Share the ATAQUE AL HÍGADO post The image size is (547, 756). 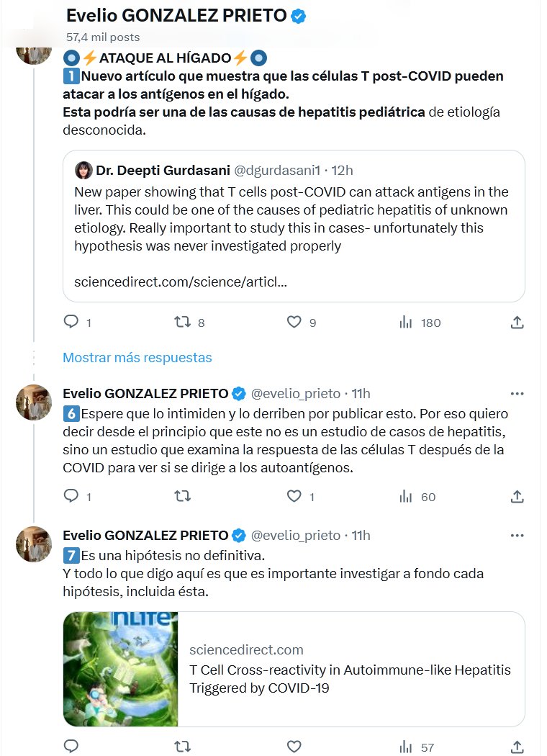(x=517, y=323)
